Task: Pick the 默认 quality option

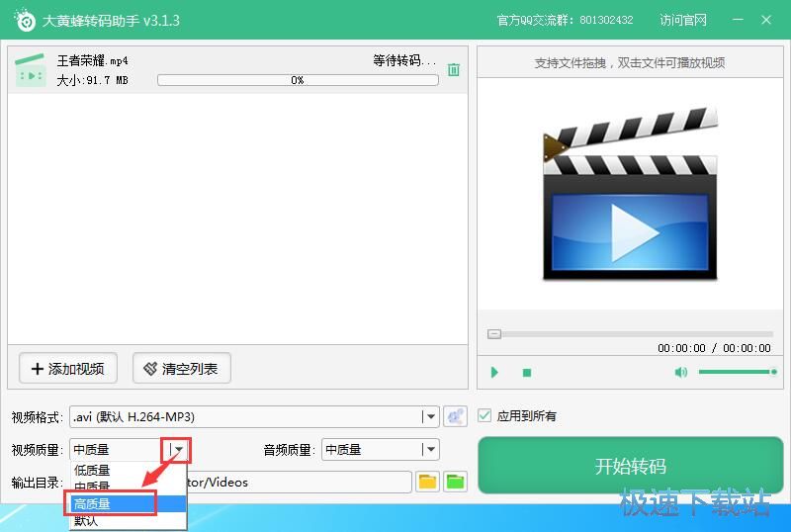Action: 87,520
